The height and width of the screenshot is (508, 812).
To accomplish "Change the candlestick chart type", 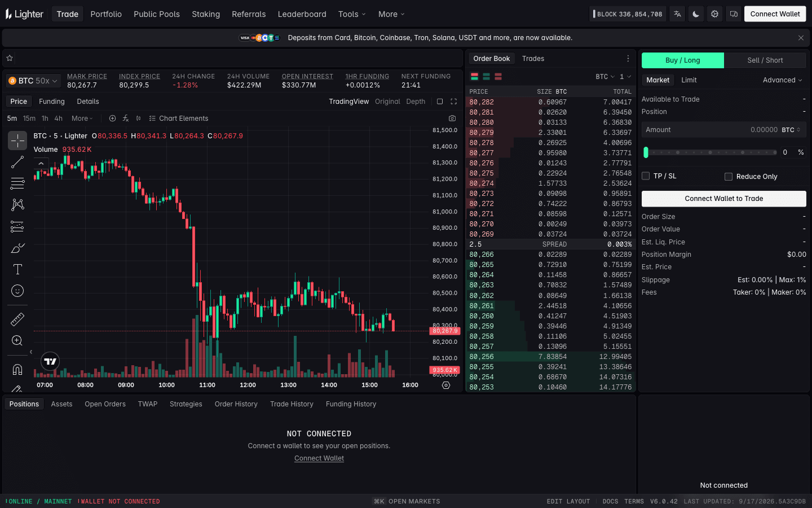I will pyautogui.click(x=139, y=119).
